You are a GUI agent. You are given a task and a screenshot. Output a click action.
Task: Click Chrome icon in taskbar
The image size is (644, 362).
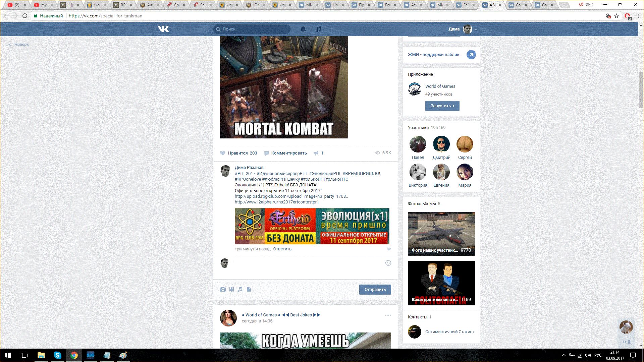click(74, 355)
